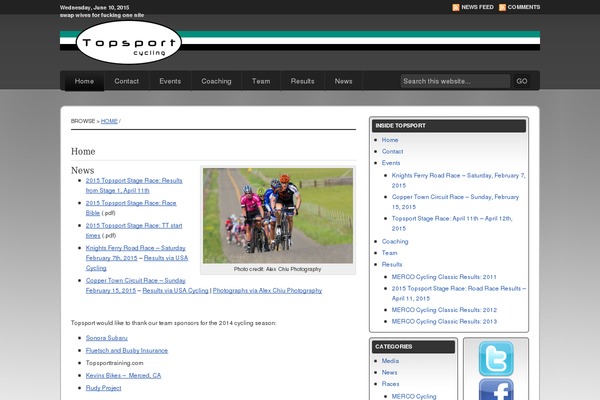Open Copper Town Results via USA Cycling
Viewport: 600px width, 400px height.
click(x=175, y=291)
